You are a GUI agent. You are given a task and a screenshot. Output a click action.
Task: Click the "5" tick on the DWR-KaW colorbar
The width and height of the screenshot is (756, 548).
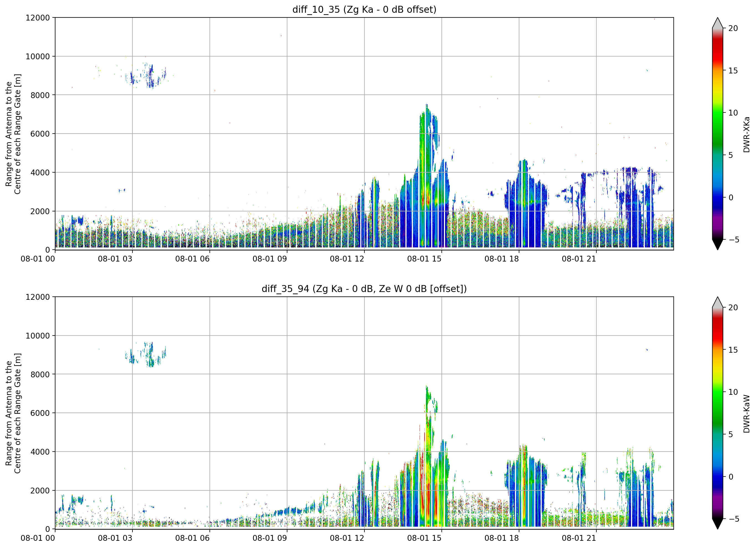[731, 434]
